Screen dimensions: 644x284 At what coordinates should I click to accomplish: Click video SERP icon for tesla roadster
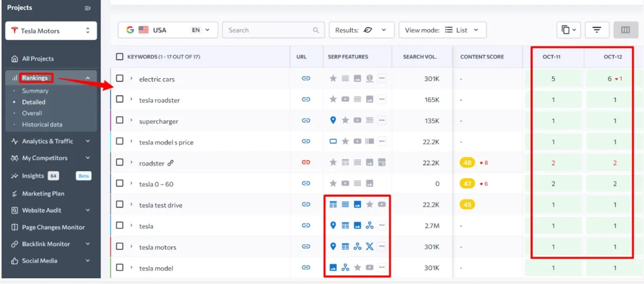click(345, 99)
